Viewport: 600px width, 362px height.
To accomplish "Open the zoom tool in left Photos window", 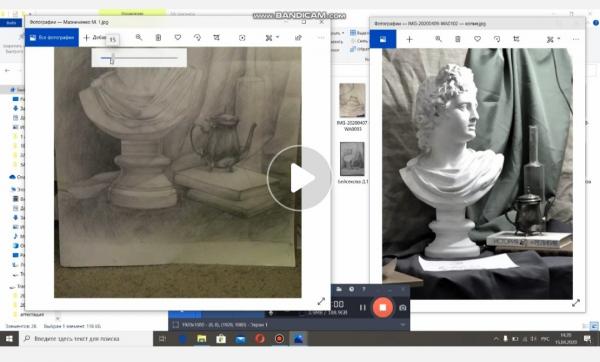I will pyautogui.click(x=139, y=38).
